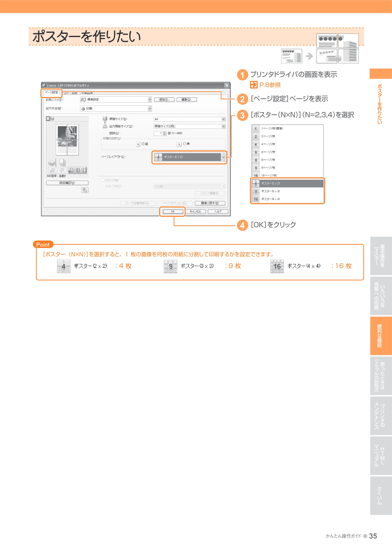Select ポスター(4 x 4) layout icon in list

click(x=256, y=199)
